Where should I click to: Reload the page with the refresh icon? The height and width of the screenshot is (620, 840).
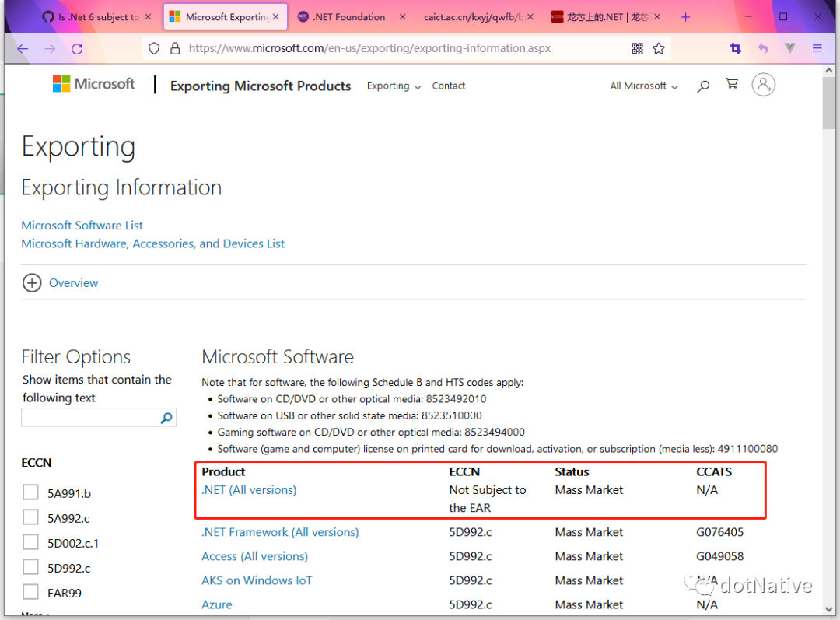(x=77, y=49)
